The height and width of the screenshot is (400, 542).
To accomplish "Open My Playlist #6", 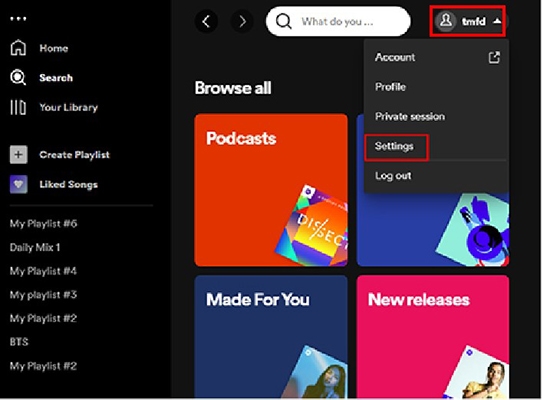I will 44,224.
